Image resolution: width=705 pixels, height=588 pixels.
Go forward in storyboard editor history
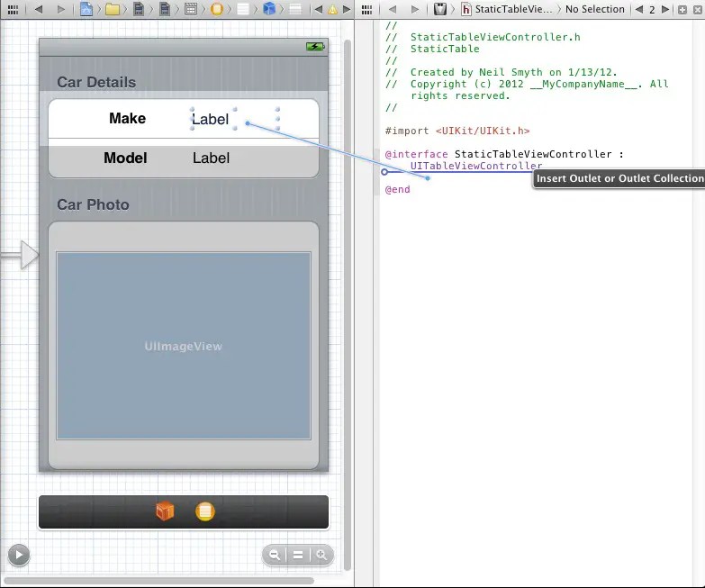pyautogui.click(x=60, y=9)
